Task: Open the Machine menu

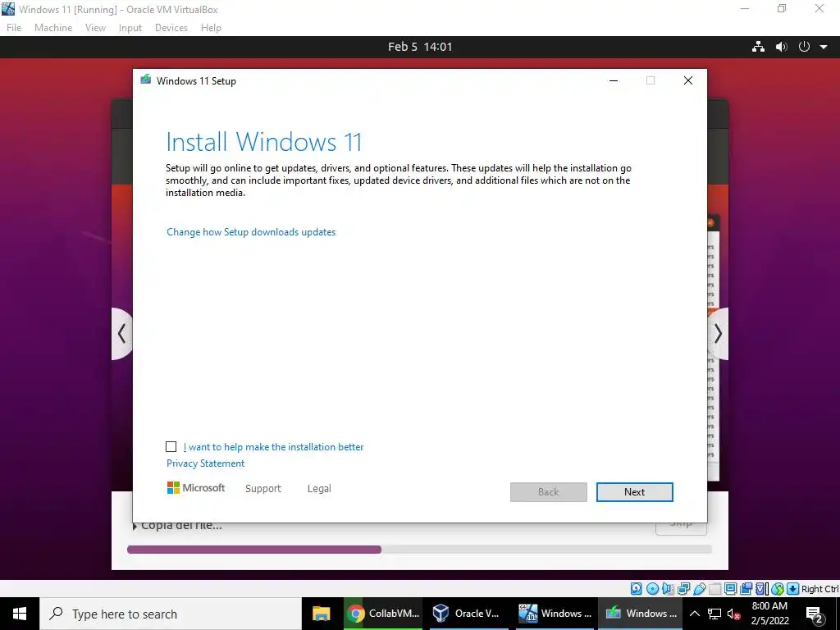Action: [x=53, y=28]
